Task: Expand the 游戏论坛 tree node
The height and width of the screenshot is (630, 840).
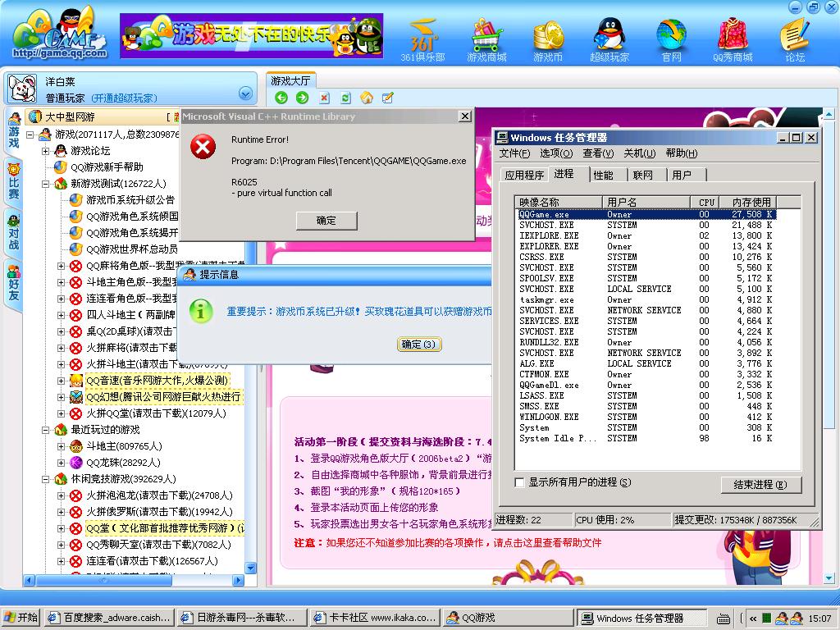Action: coord(46,151)
